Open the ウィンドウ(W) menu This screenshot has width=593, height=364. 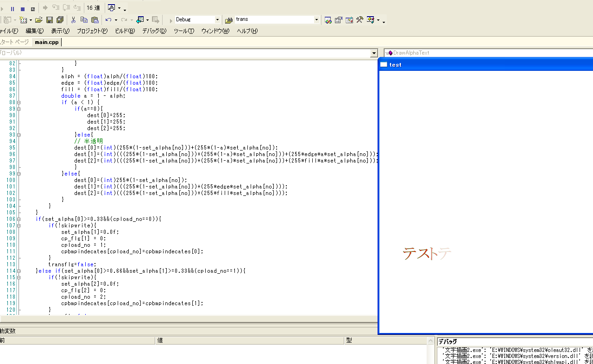pyautogui.click(x=215, y=31)
